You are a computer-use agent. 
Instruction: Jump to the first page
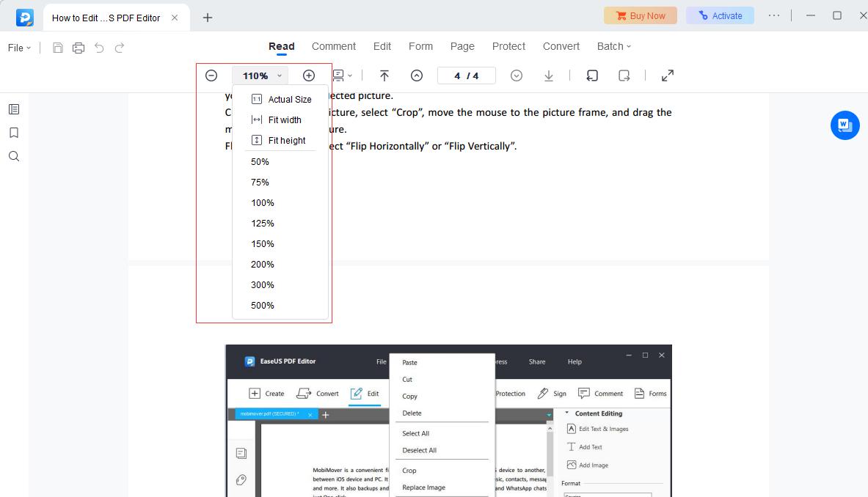pos(384,76)
